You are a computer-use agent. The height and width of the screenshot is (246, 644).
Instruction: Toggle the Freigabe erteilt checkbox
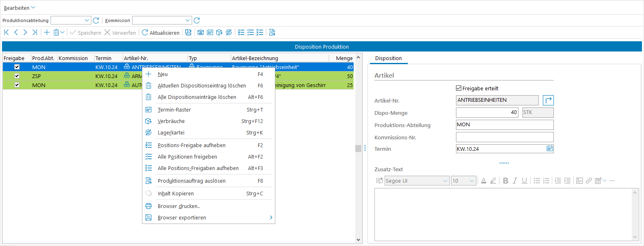(459, 88)
